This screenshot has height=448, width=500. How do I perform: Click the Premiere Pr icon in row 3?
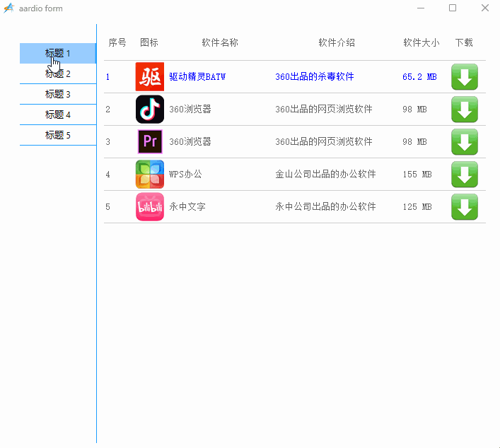click(x=149, y=141)
